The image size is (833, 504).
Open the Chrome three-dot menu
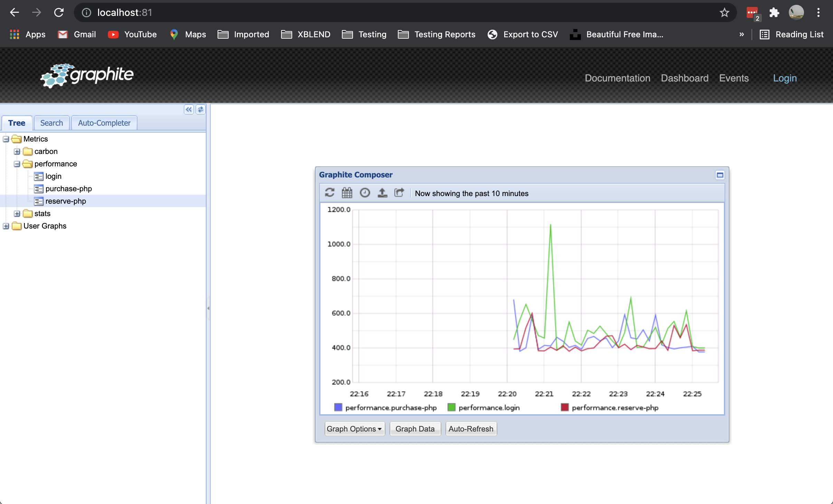click(x=818, y=13)
